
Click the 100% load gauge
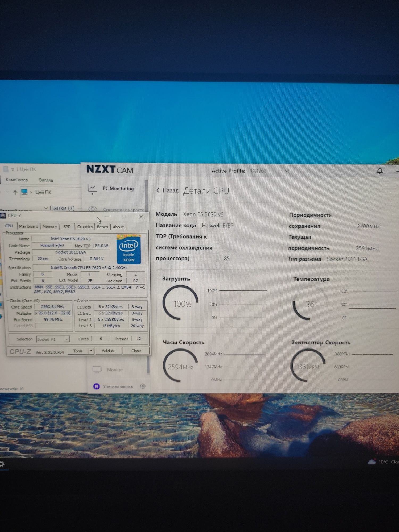tap(181, 303)
